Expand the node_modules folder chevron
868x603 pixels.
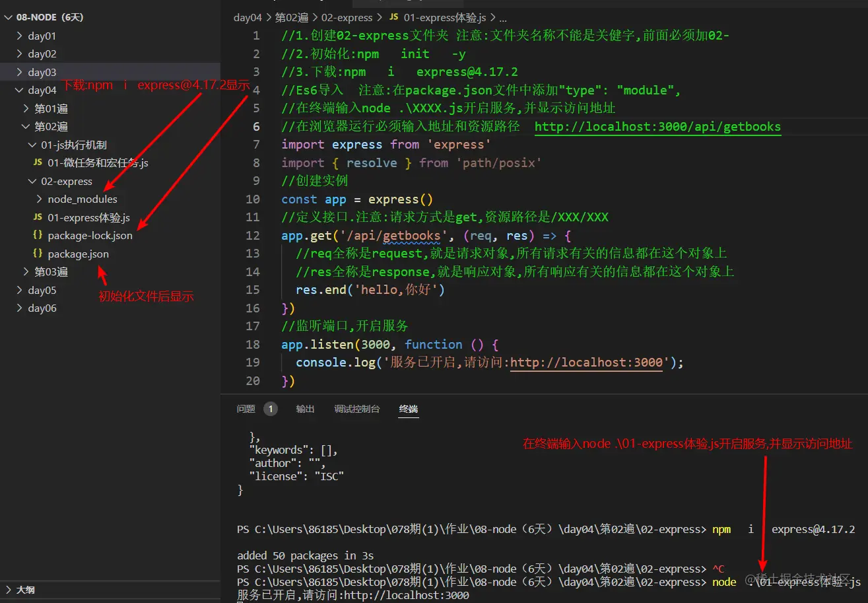click(40, 199)
